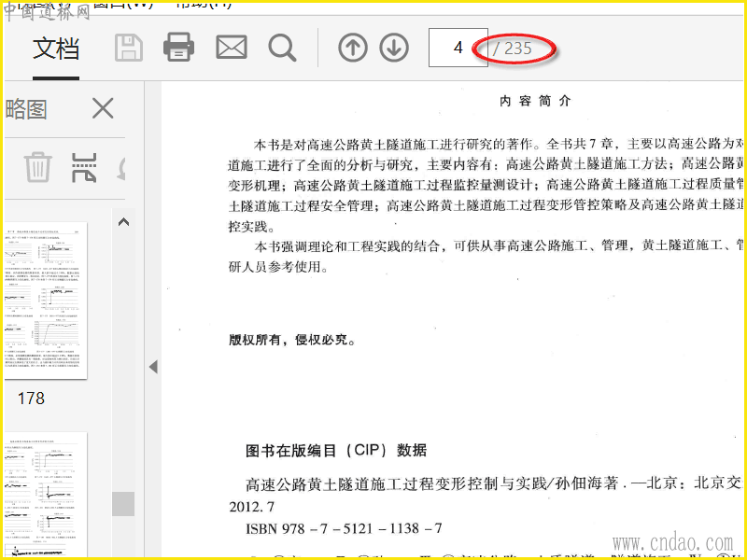Click the extract pages icon
This screenshot has height=560, width=747.
pos(84,168)
